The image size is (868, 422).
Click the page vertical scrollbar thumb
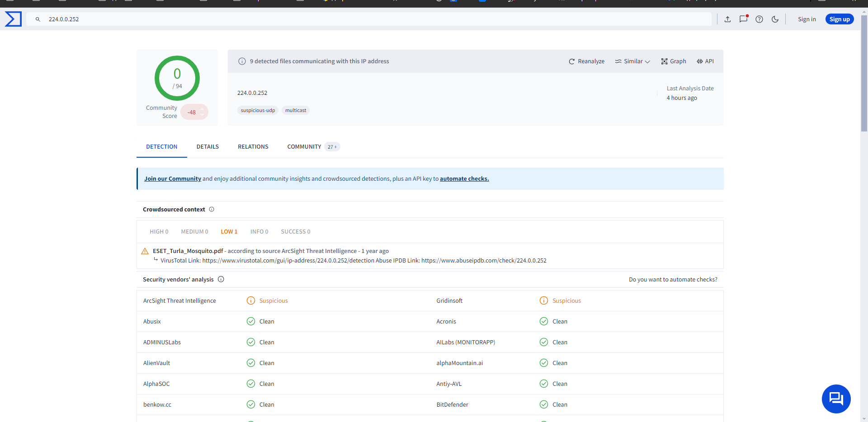(x=864, y=74)
